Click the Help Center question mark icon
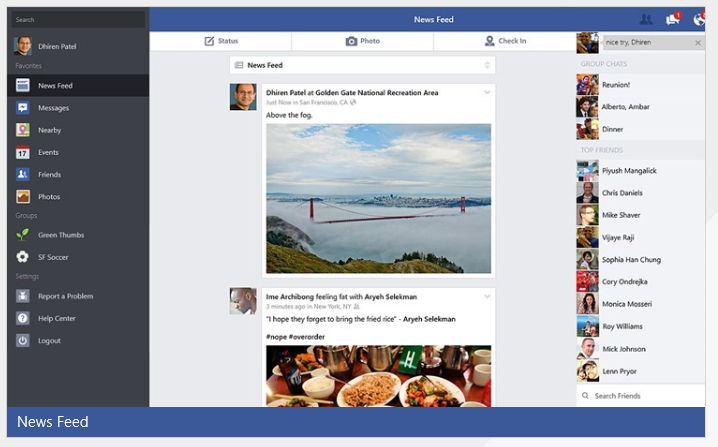This screenshot has width=718, height=447. pyautogui.click(x=22, y=318)
